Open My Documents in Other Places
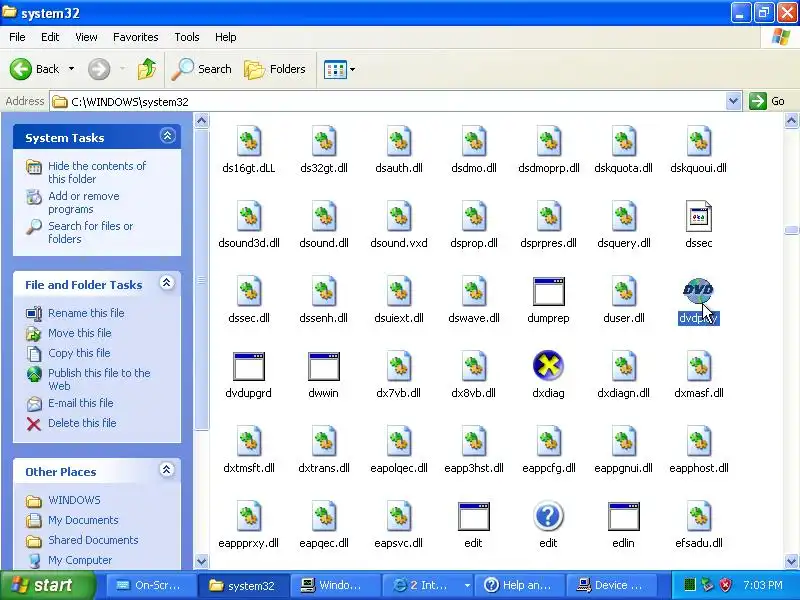The image size is (800, 600). coord(83,519)
